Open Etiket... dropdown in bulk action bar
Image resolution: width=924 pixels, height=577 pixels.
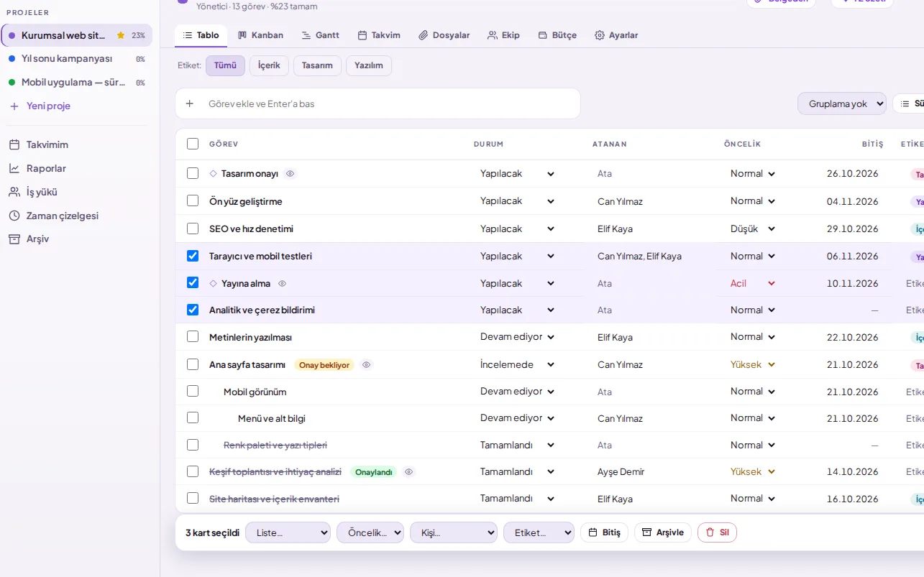tap(539, 532)
